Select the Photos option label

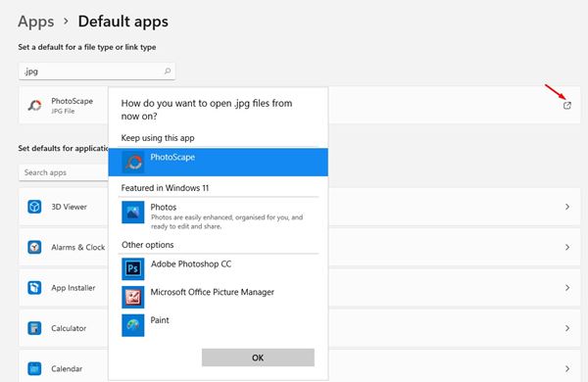click(x=164, y=207)
